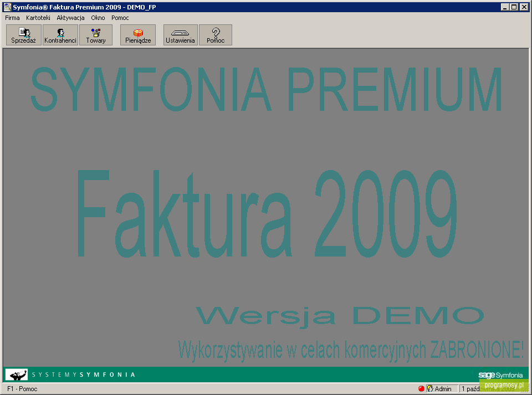Minimize the Symfonia Faktura window
Screen dimensions: 532x395
click(505, 7)
